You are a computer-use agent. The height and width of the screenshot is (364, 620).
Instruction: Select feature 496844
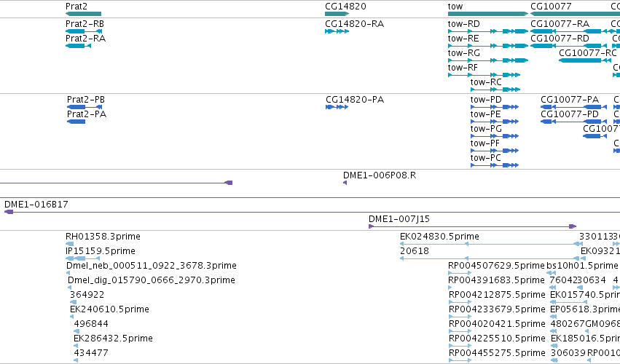(91, 324)
